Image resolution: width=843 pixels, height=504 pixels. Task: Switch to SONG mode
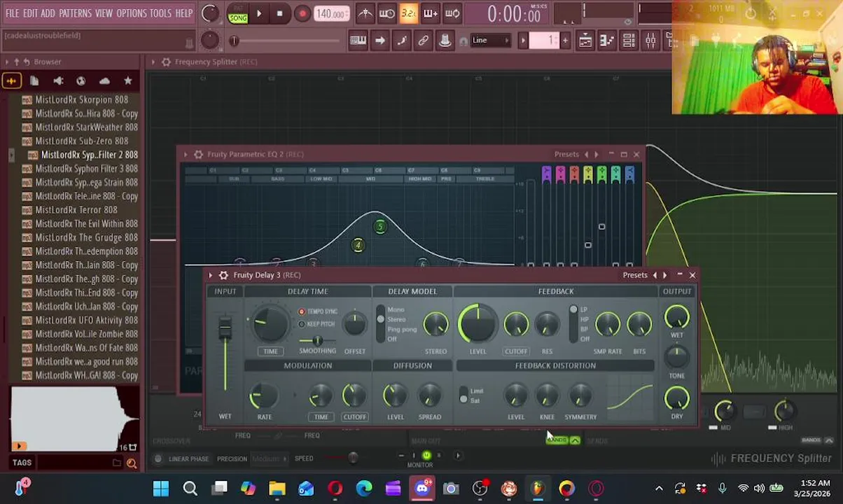tap(238, 17)
